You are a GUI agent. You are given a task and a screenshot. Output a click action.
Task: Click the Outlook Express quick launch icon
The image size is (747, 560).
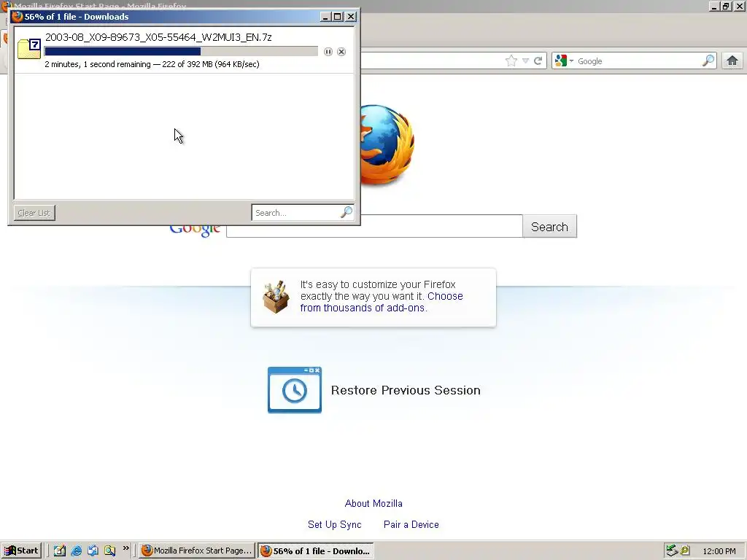point(93,551)
